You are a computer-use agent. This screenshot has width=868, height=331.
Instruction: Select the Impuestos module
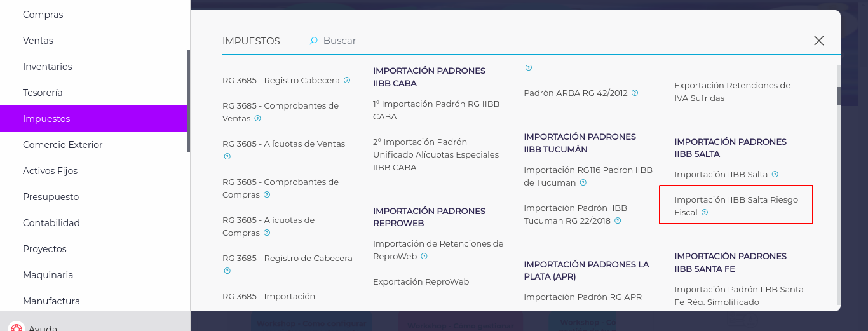(x=93, y=119)
